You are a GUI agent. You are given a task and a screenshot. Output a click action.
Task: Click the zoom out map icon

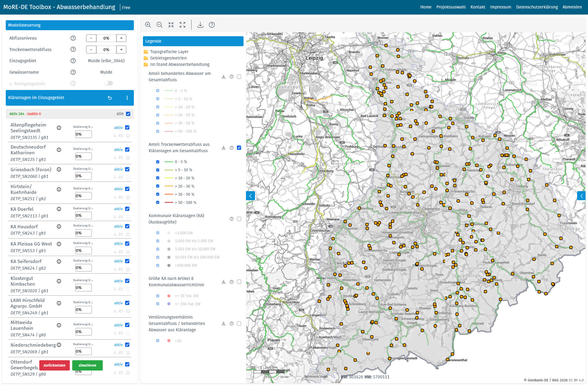coord(160,25)
